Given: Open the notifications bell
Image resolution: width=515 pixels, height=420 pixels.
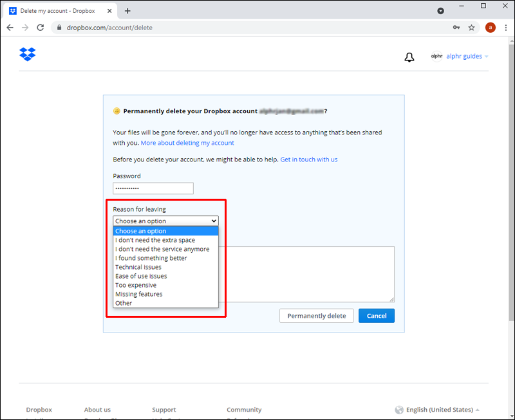Looking at the screenshot, I should point(409,57).
